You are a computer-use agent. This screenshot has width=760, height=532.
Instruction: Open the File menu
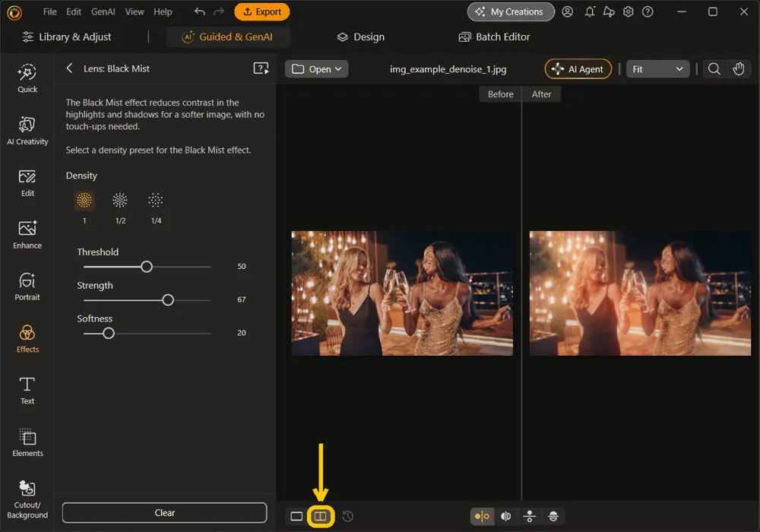(50, 11)
